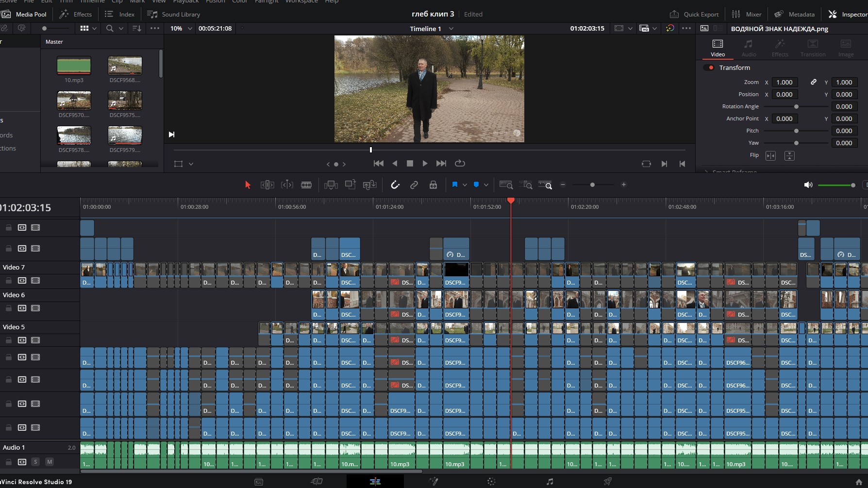Open the Index panel
868x488 pixels.
[119, 14]
